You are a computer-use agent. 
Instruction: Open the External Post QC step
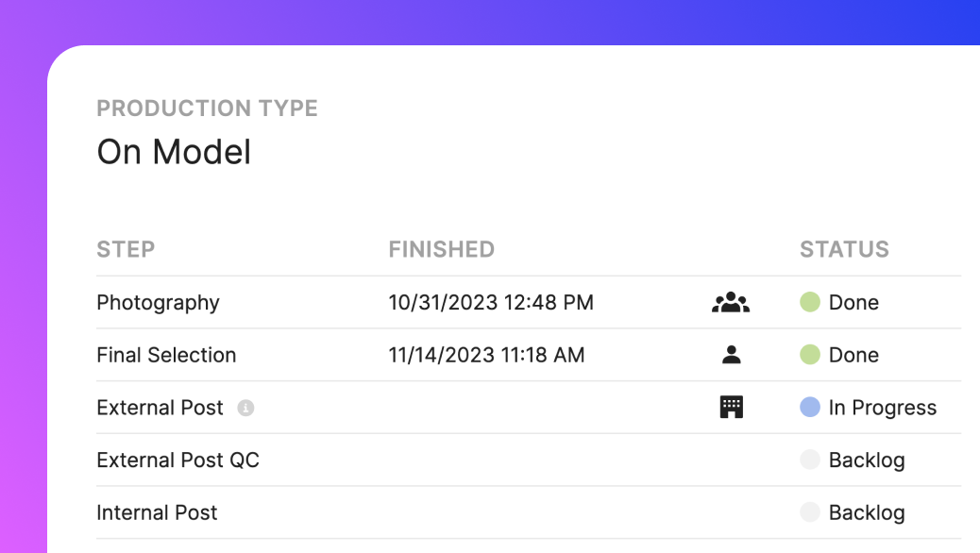tap(177, 461)
